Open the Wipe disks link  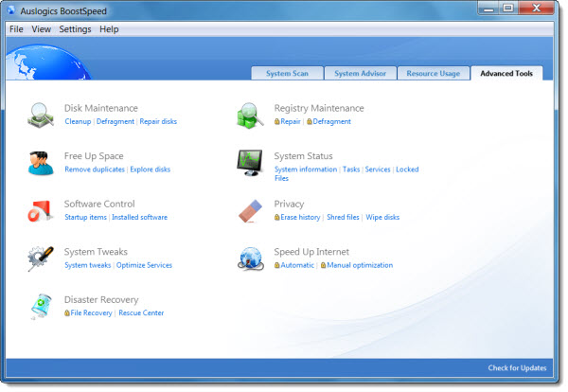[x=382, y=218]
